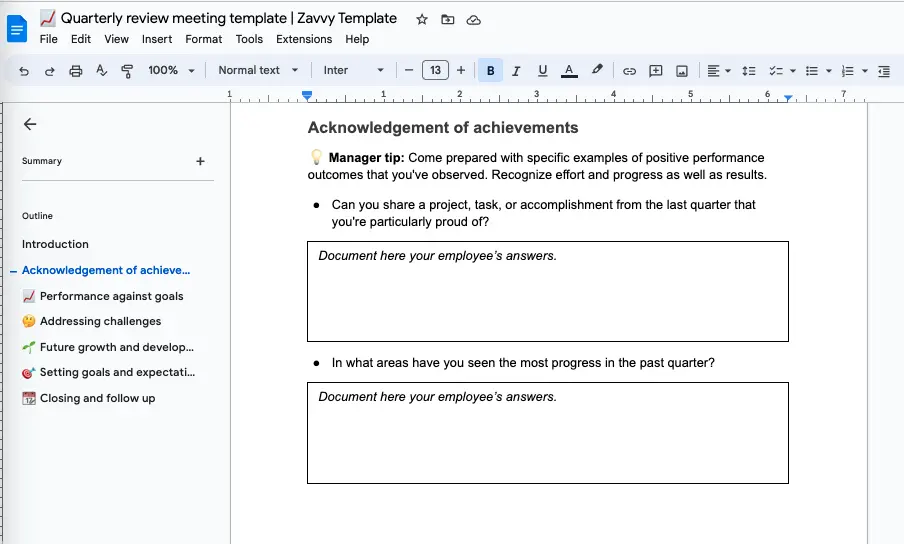The width and height of the screenshot is (904, 544).
Task: Click the Redo icon in toolbar
Action: pyautogui.click(x=50, y=71)
